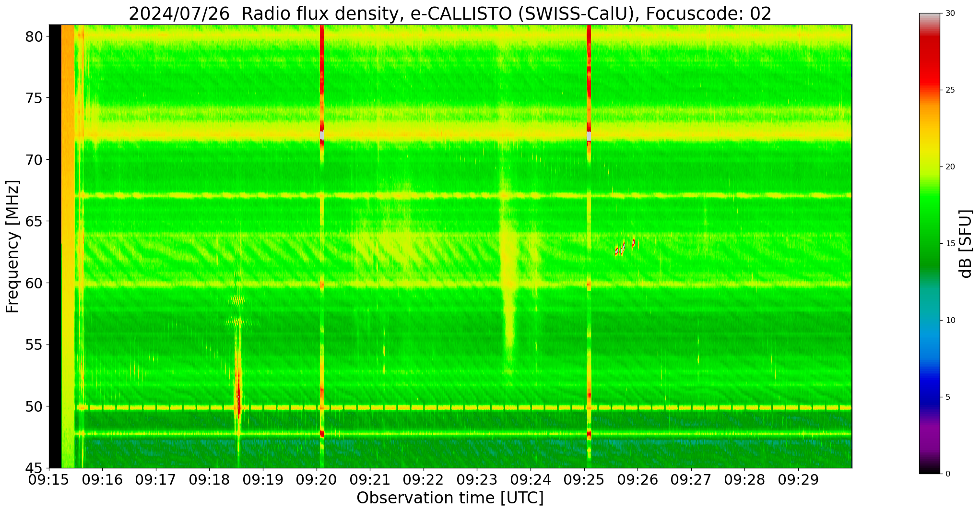Click the red region of the colorbar

coord(930,62)
